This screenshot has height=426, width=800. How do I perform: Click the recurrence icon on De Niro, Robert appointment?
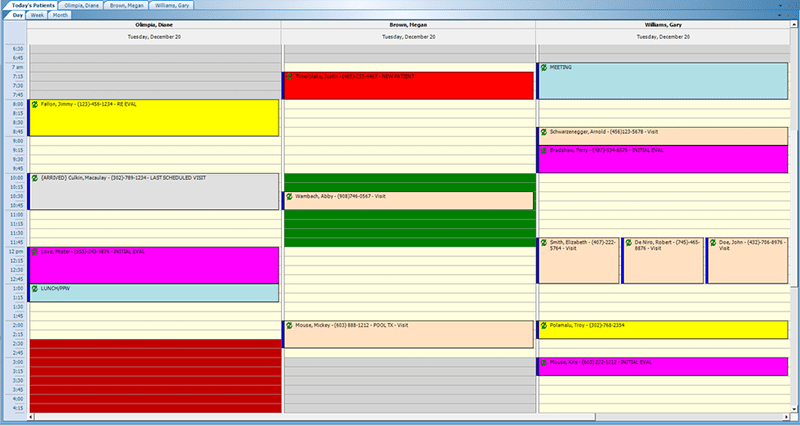629,243
